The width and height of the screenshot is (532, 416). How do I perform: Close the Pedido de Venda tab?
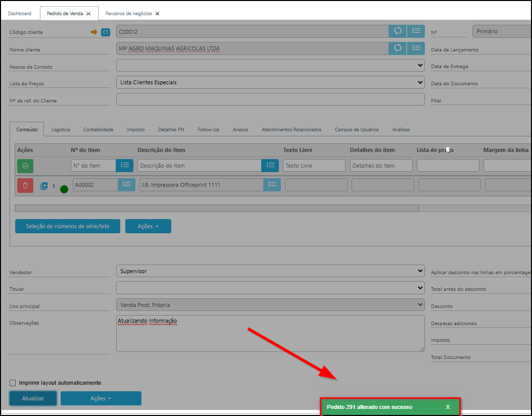coord(89,14)
